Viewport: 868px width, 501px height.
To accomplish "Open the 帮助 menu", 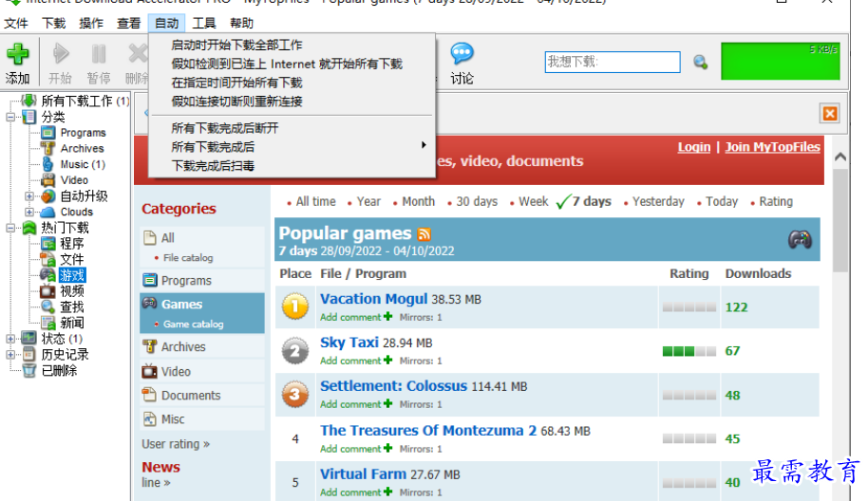I will (242, 23).
